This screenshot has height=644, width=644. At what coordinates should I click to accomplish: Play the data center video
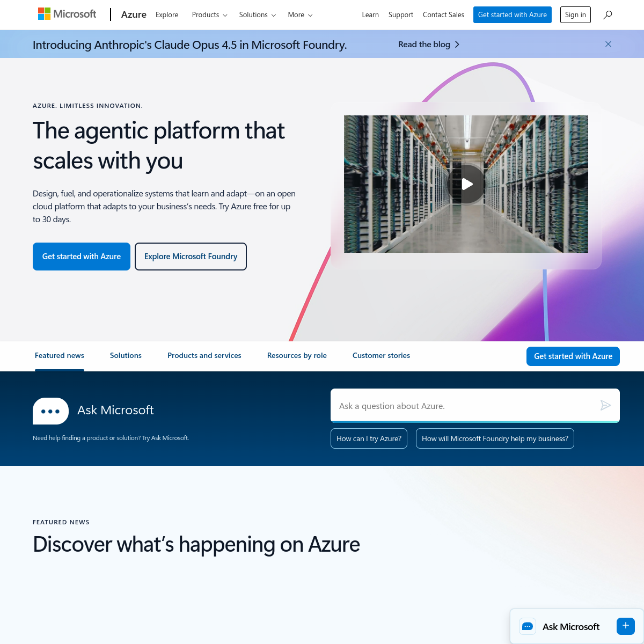(x=466, y=184)
